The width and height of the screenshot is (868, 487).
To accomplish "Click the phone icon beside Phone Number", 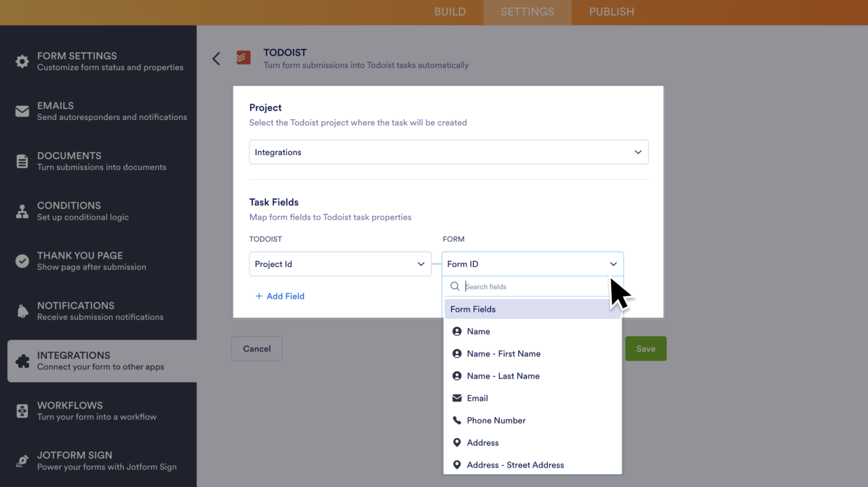I will coord(457,420).
